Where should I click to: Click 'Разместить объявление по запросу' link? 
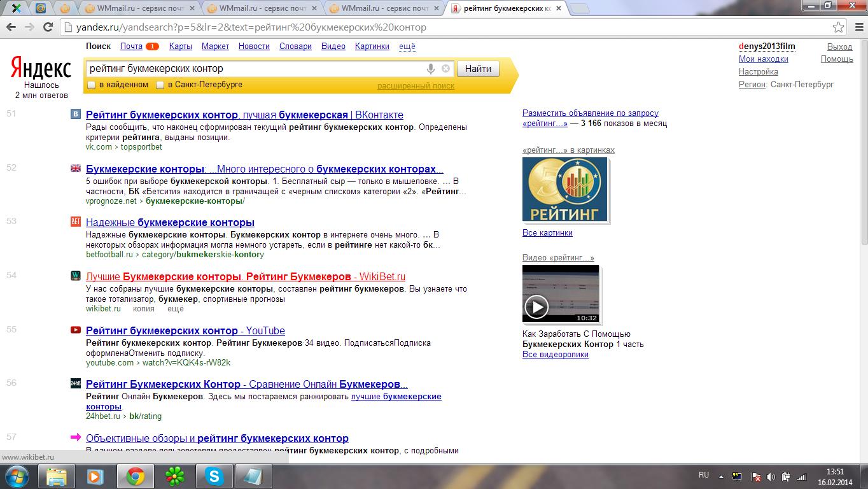[x=591, y=113]
